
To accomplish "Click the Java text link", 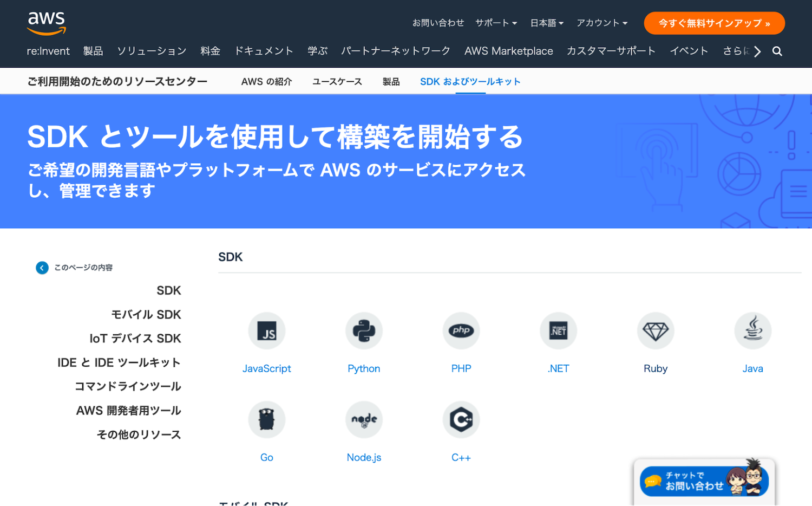I will click(x=753, y=368).
